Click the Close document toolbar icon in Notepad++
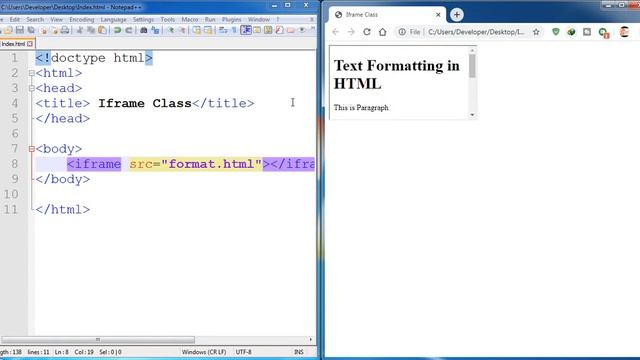640x360 pixels. coord(43,30)
